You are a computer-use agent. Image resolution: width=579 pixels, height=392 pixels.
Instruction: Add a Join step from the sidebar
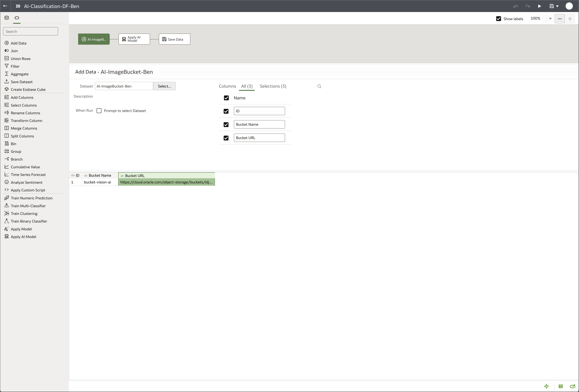(x=14, y=51)
